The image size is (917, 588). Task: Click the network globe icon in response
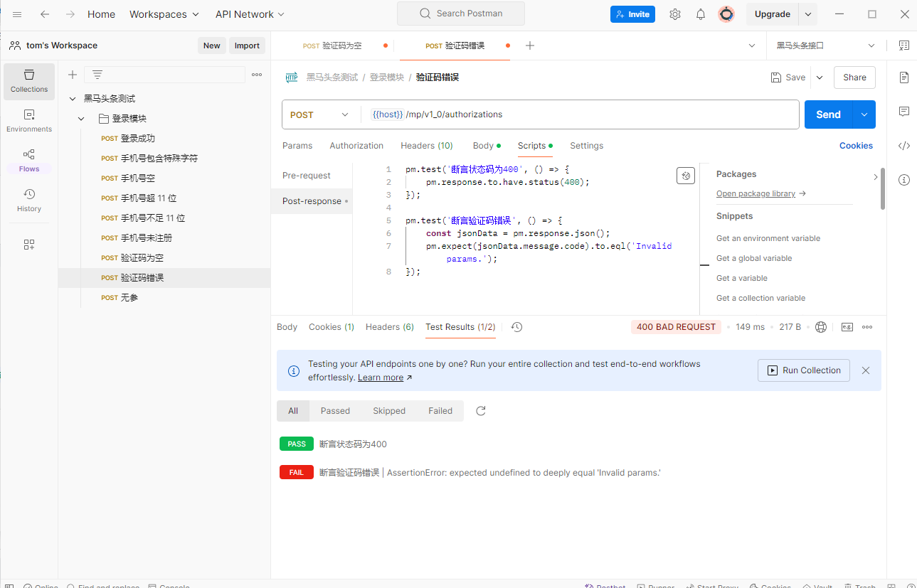coord(821,327)
